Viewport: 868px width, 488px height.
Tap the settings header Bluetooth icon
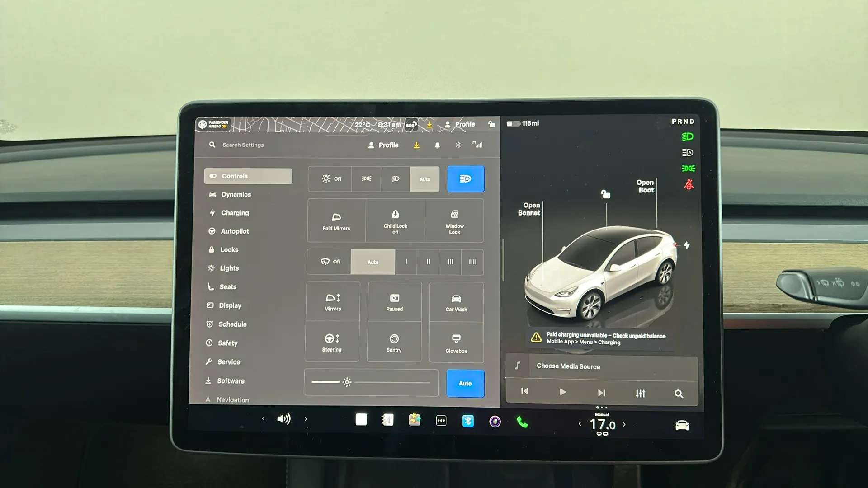(458, 145)
